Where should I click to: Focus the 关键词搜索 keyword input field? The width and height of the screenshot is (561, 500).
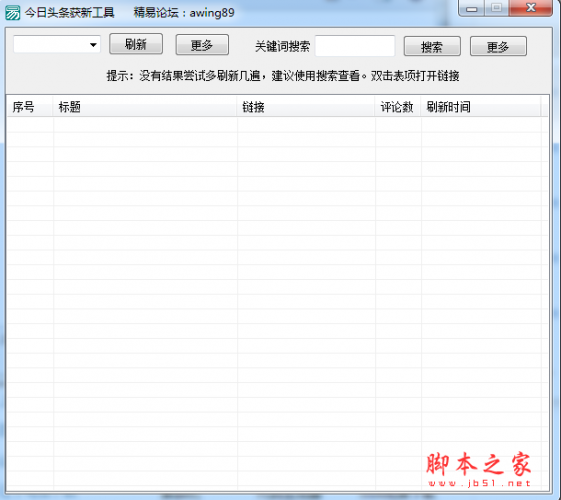(x=355, y=46)
